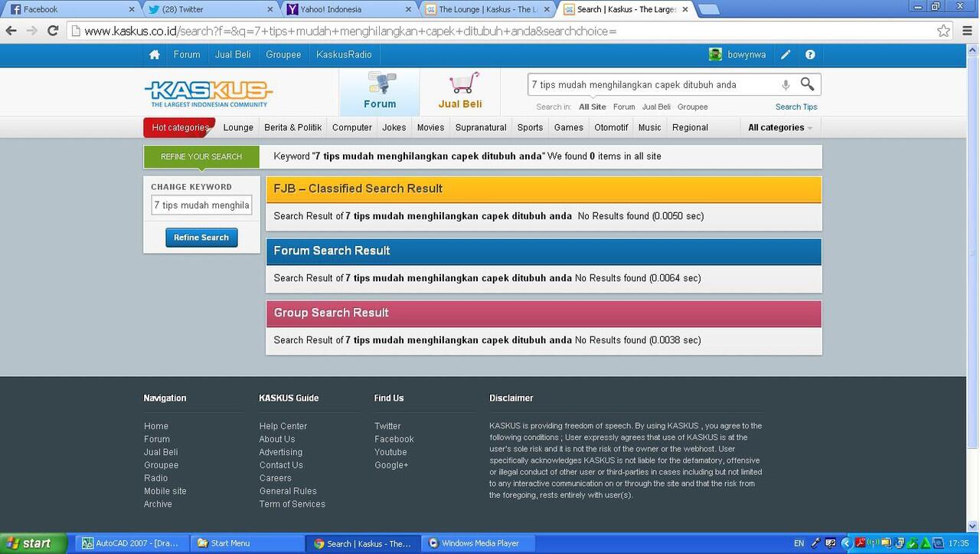980x554 pixels.
Task: Switch to (28) Twitter tab
Action: [207, 9]
